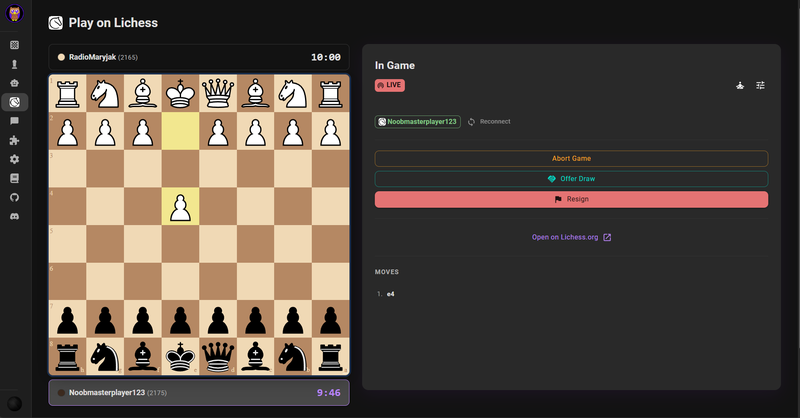This screenshot has height=418, width=800.
Task: Resign the game
Action: 571,199
